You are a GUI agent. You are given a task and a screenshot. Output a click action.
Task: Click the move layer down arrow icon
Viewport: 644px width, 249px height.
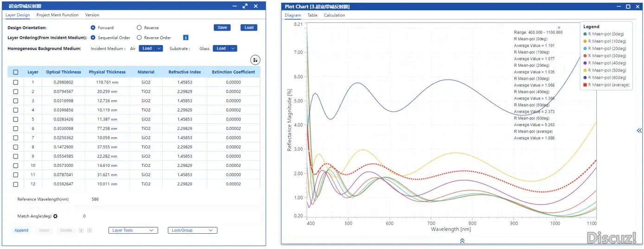[x=89, y=230]
